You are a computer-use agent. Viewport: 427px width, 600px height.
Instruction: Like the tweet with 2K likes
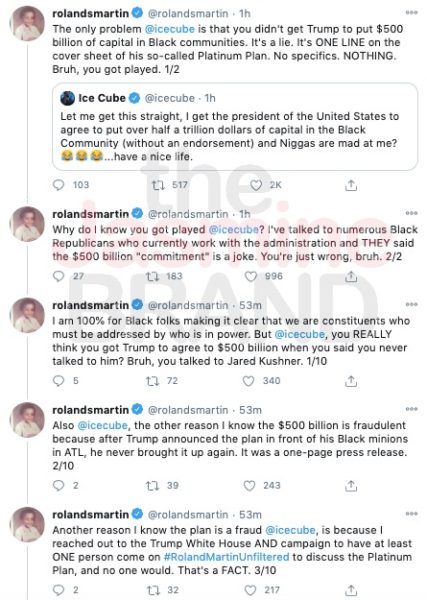click(256, 185)
